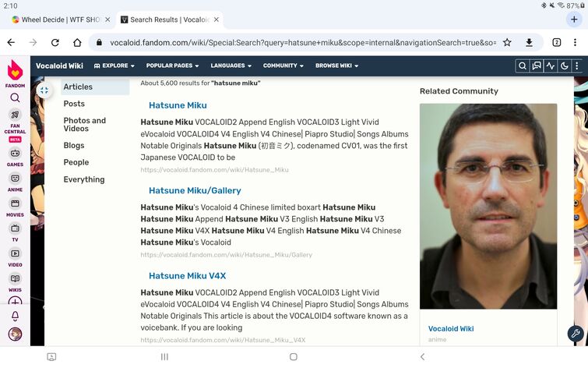Select the People search filter
This screenshot has height=368, width=588.
(x=76, y=162)
